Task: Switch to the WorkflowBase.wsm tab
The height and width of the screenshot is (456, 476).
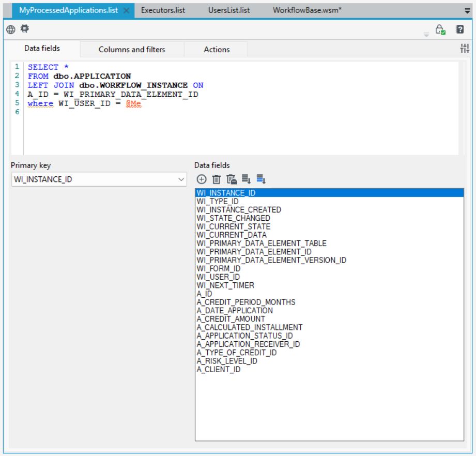Action: coord(307,10)
